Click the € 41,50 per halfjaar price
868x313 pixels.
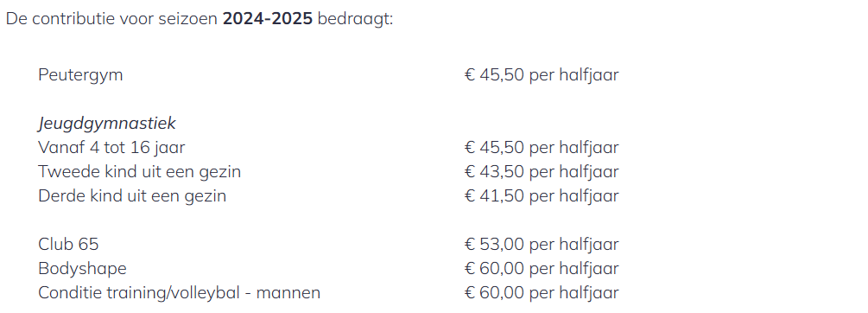(542, 196)
